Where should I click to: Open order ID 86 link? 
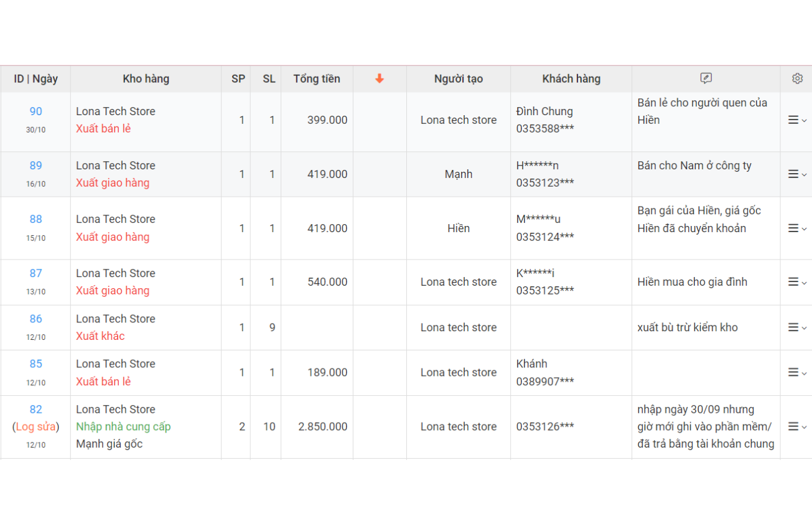tap(36, 319)
